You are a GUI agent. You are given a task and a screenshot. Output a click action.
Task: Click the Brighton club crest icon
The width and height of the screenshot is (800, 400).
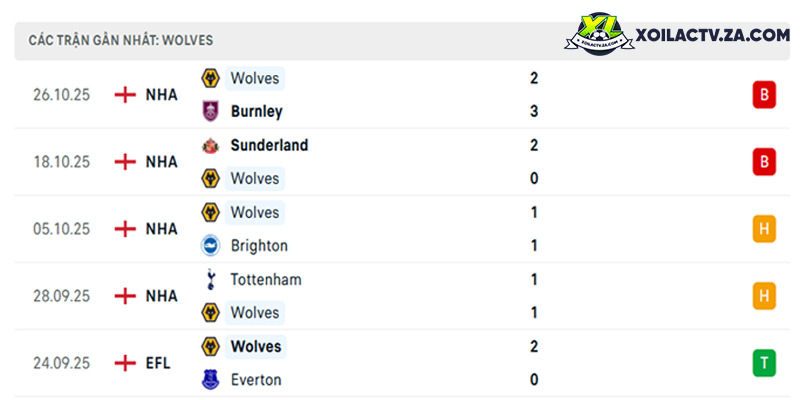click(210, 246)
